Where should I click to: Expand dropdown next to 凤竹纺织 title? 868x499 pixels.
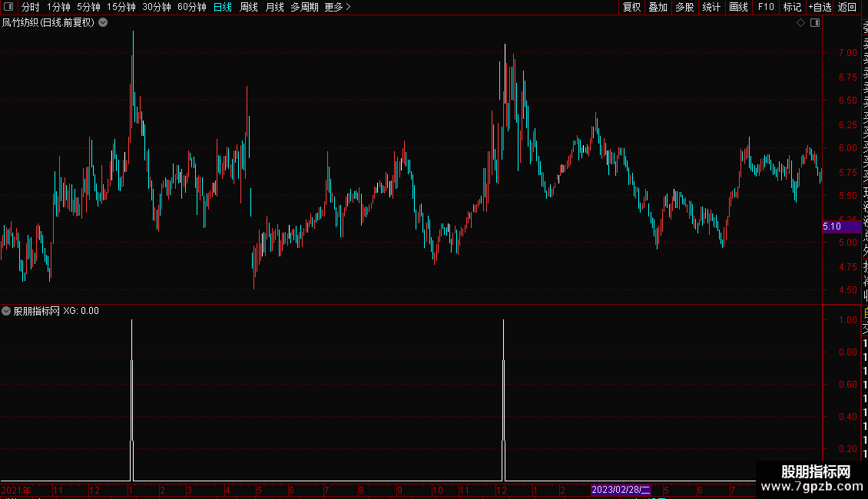coord(103,23)
